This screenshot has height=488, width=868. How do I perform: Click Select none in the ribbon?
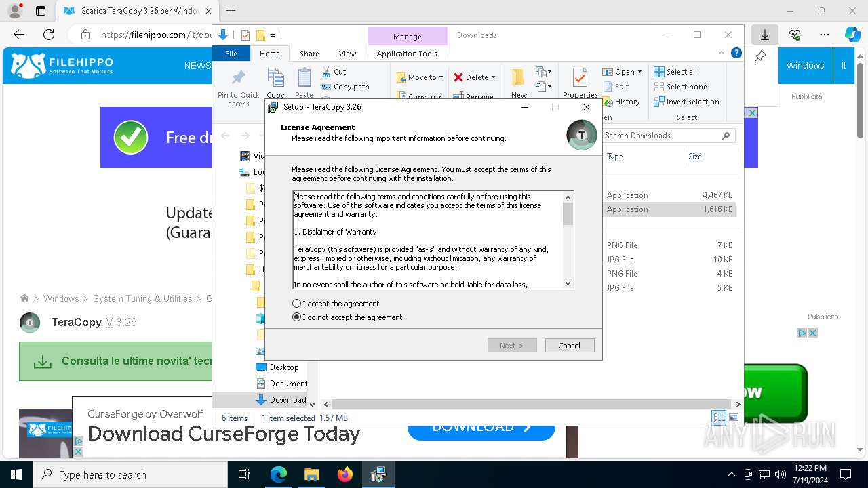[x=680, y=87]
